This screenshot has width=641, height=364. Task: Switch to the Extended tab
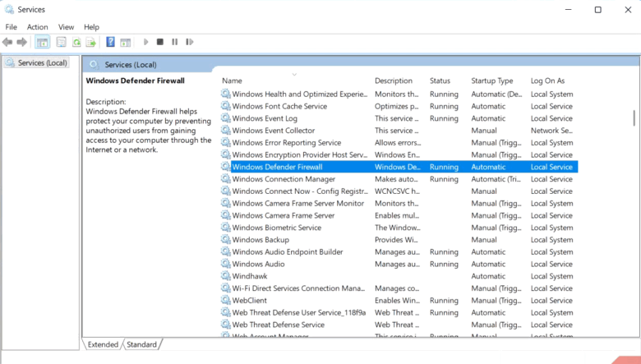click(x=103, y=345)
